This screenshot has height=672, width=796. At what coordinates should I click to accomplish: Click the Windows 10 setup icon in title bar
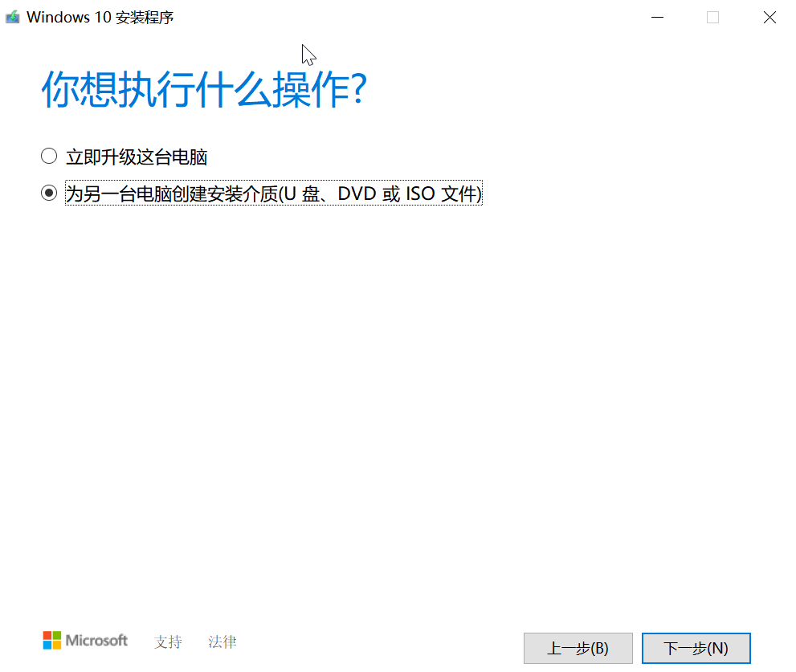pyautogui.click(x=13, y=17)
